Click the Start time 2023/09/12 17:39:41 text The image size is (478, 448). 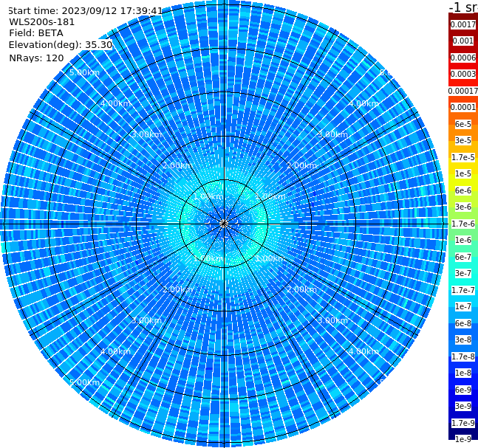[x=85, y=11]
